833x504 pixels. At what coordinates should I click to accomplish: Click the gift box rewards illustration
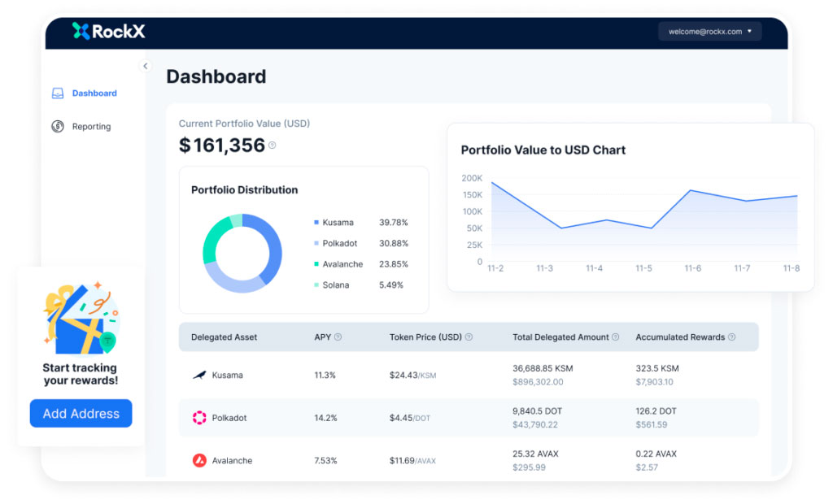[x=81, y=318]
